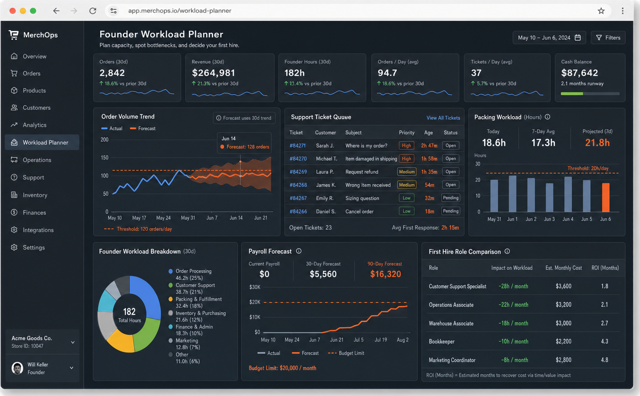Click the Packing & Fulfillment yellow legend swatch
The image size is (640, 396).
click(171, 299)
